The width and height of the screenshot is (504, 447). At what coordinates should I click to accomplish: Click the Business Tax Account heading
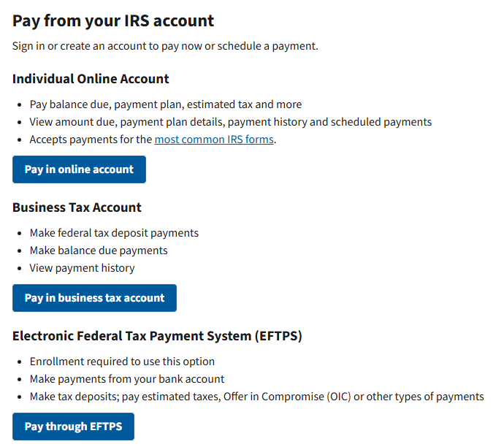pos(77,207)
